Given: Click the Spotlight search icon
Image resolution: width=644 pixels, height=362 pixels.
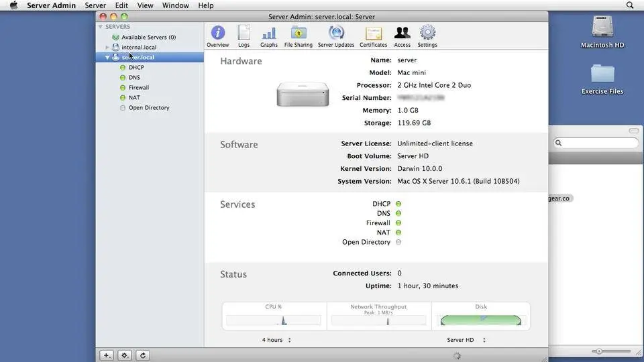Looking at the screenshot, I should pos(630,5).
